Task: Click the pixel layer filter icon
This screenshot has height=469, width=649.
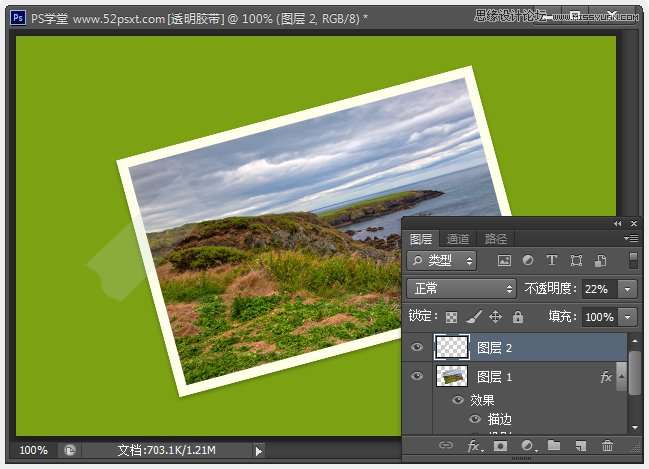Action: tap(504, 261)
